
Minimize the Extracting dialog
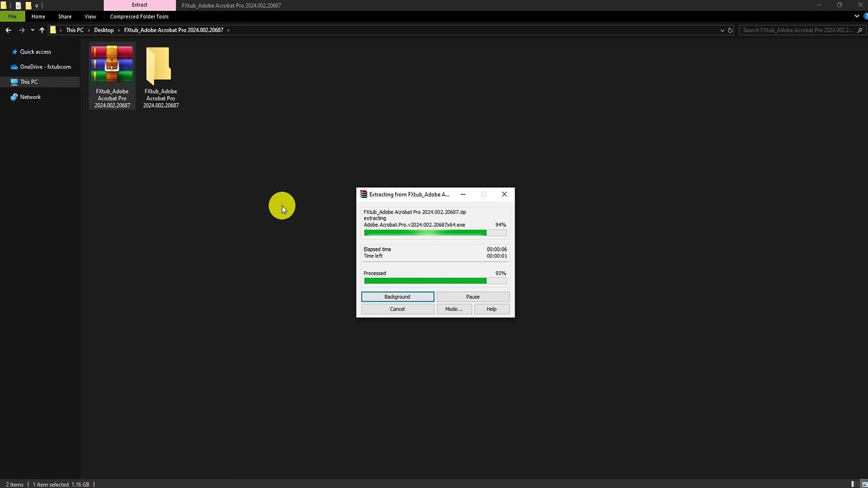[x=462, y=195]
